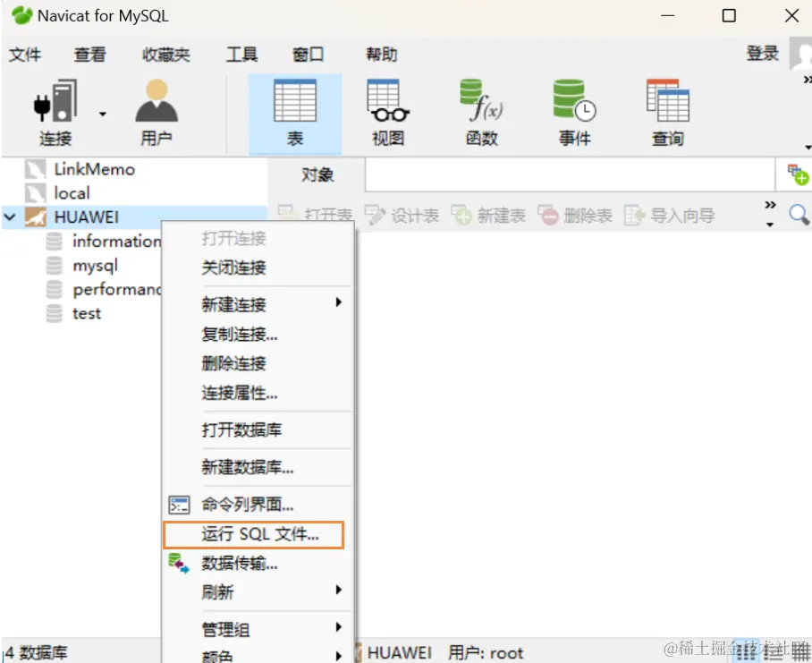
Task: Open the Function toolbar icon
Action: [481, 113]
